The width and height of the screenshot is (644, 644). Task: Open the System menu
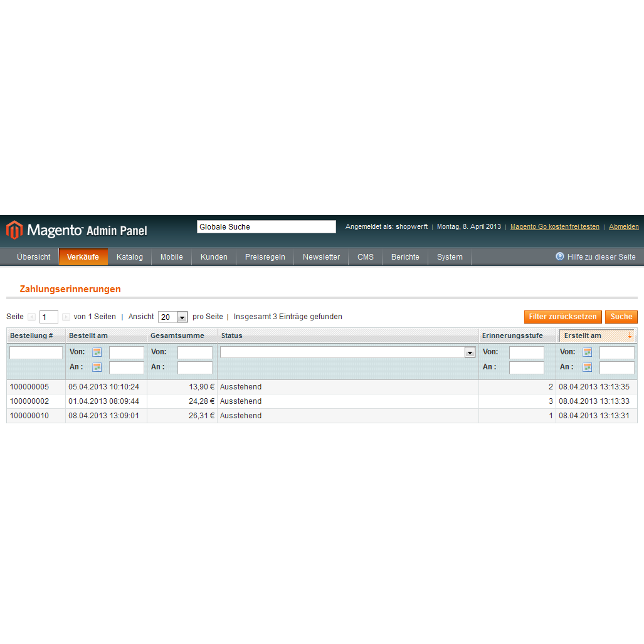450,256
